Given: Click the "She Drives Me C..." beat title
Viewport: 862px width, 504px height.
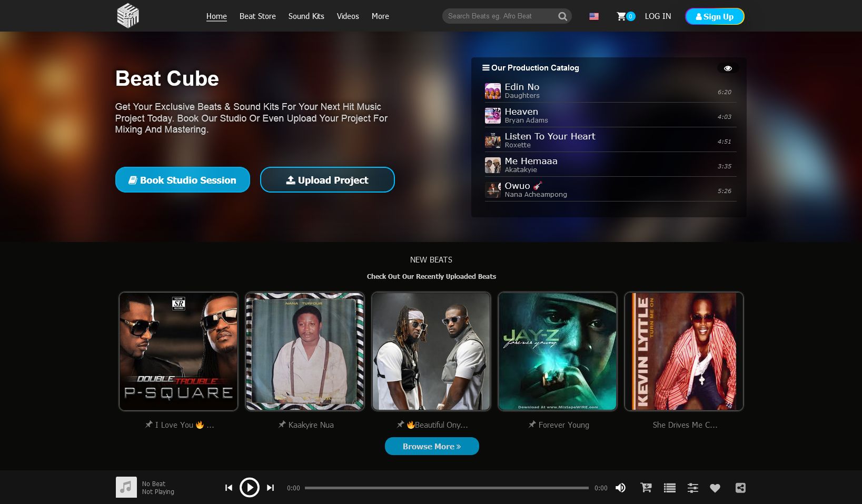Looking at the screenshot, I should [685, 425].
